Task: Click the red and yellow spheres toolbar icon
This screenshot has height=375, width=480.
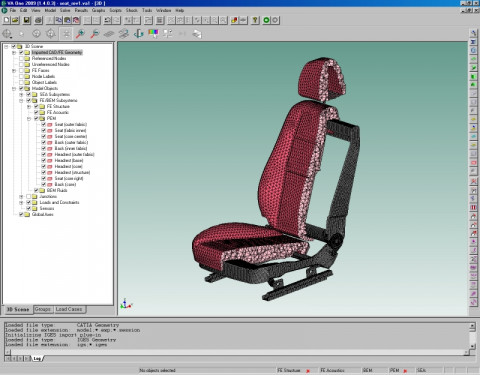Action: (234, 20)
